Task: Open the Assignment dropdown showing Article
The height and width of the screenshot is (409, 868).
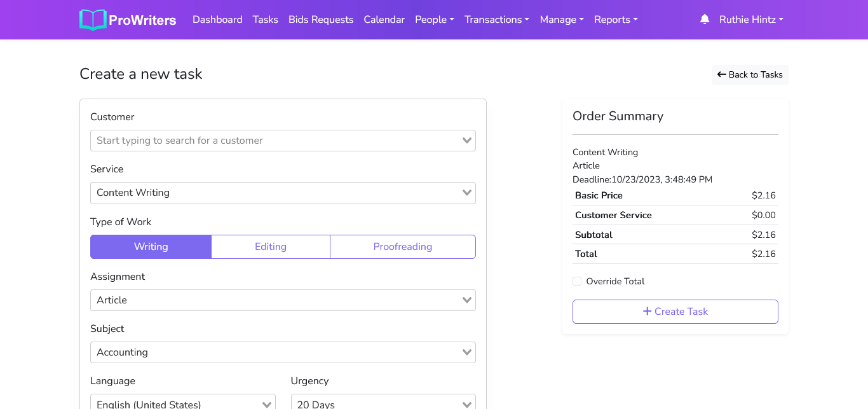Action: [x=283, y=300]
